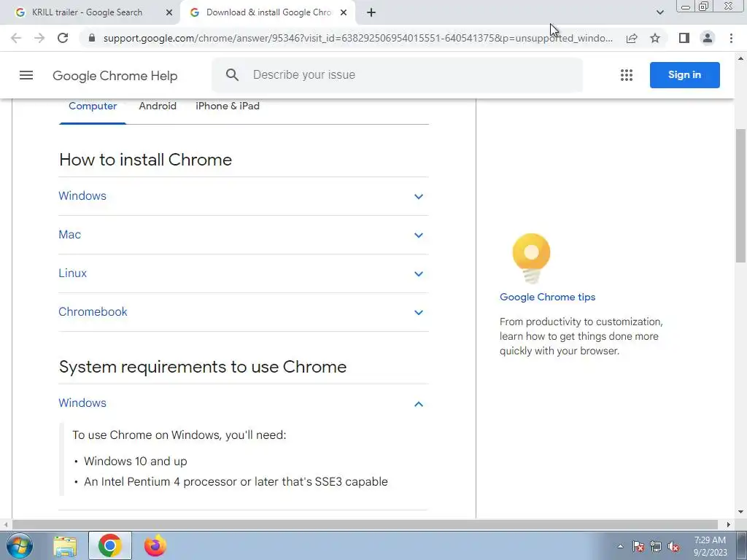The height and width of the screenshot is (560, 747).
Task: Reload the page with the refresh icon
Action: [63, 38]
